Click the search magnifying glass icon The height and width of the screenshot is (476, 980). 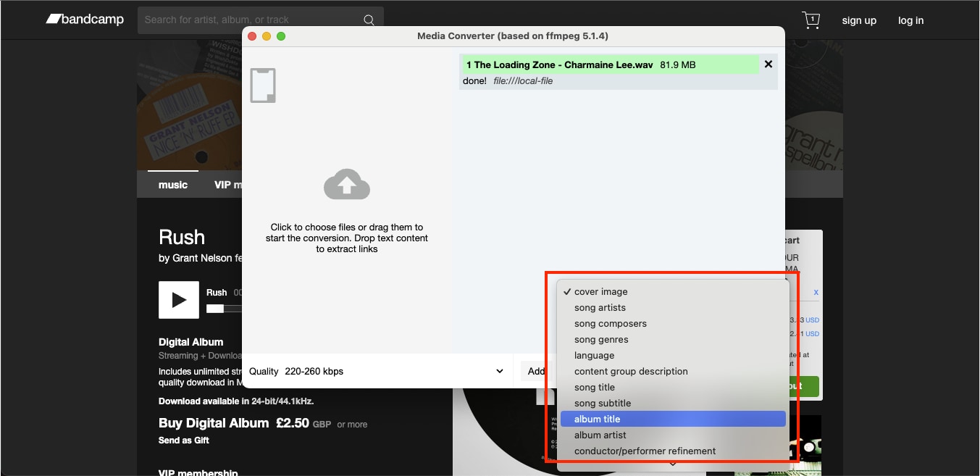pyautogui.click(x=369, y=19)
